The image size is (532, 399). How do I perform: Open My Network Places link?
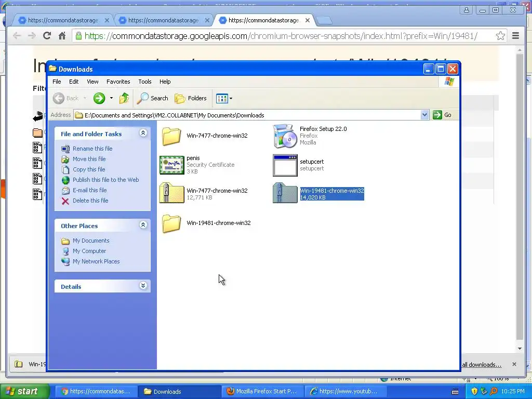click(96, 261)
